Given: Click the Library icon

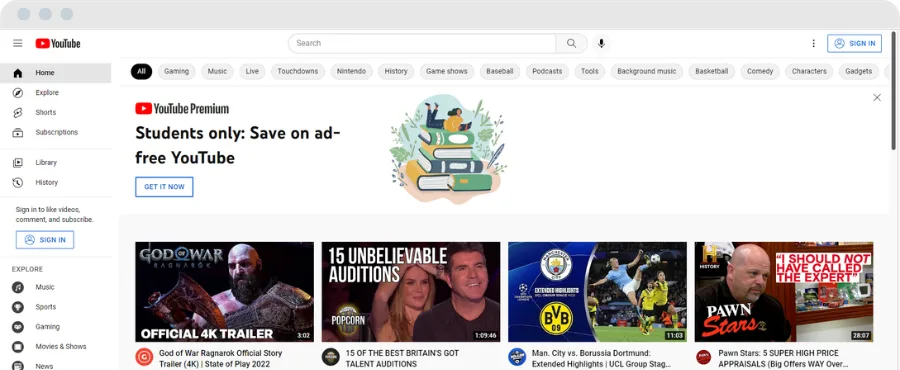Looking at the screenshot, I should pos(18,162).
